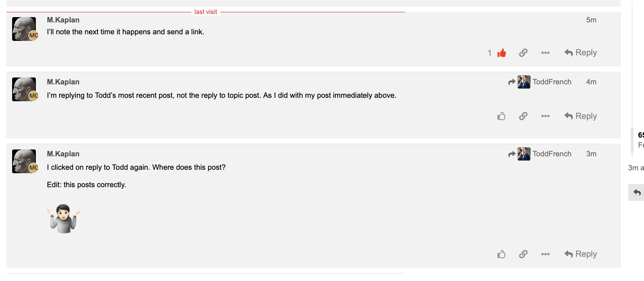Expand in-reply-to ToddFrench on 4m post
This screenshot has height=281, width=644.
point(540,82)
